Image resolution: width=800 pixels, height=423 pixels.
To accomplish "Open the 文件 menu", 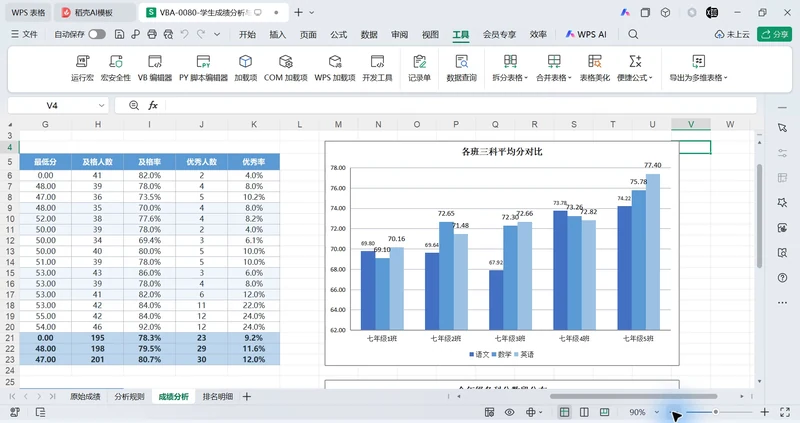I will click(24, 34).
